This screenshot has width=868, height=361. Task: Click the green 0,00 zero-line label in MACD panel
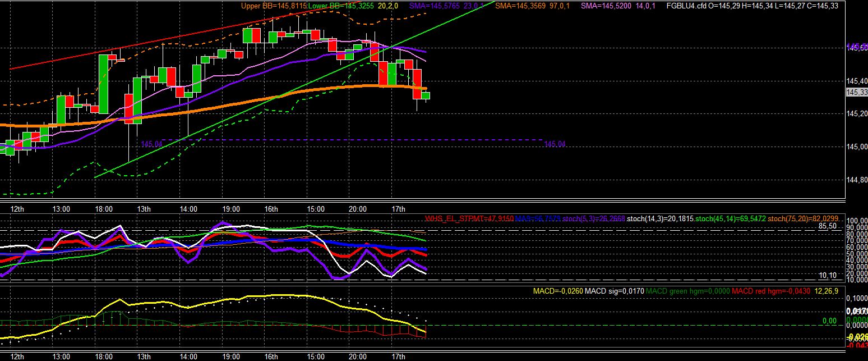[829, 321]
